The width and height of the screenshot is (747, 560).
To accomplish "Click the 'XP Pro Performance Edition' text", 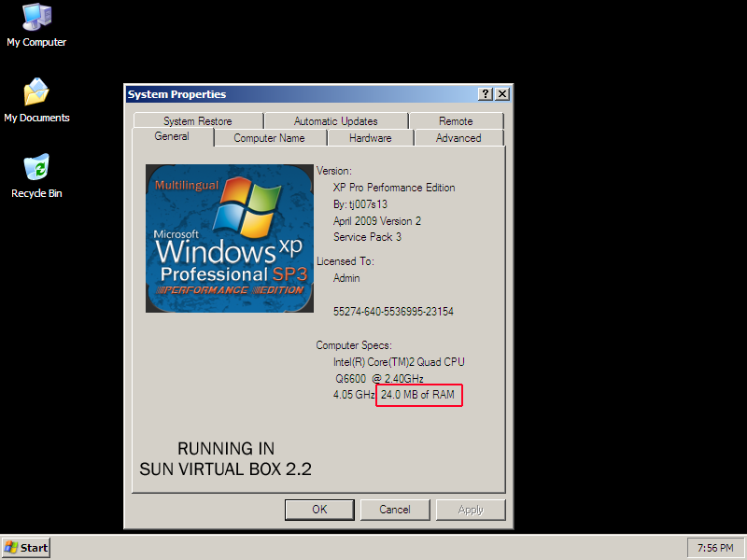I will point(394,188).
